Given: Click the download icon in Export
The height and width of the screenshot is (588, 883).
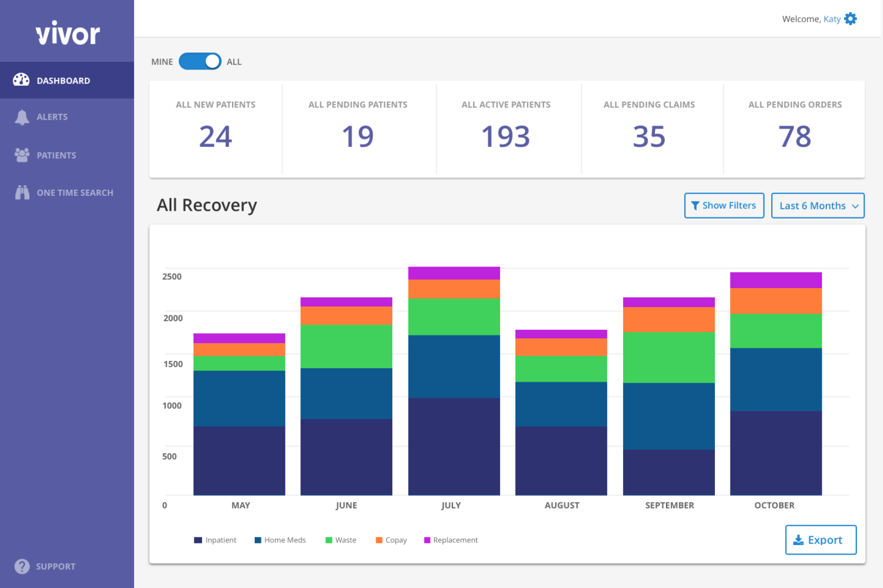Looking at the screenshot, I should click(x=798, y=540).
